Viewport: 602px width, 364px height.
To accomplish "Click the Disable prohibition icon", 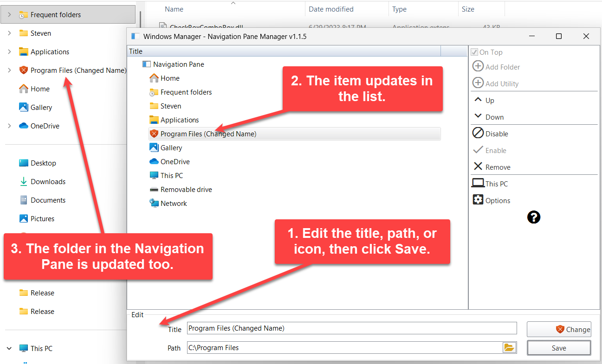I will click(478, 133).
